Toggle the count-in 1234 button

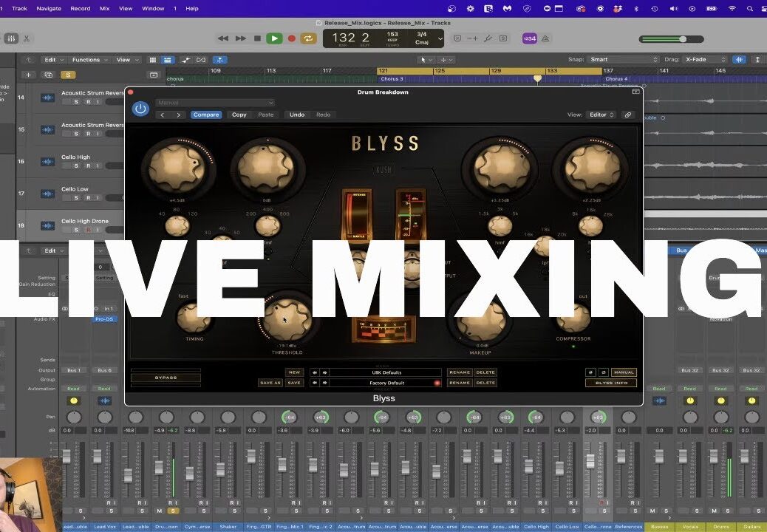point(529,38)
